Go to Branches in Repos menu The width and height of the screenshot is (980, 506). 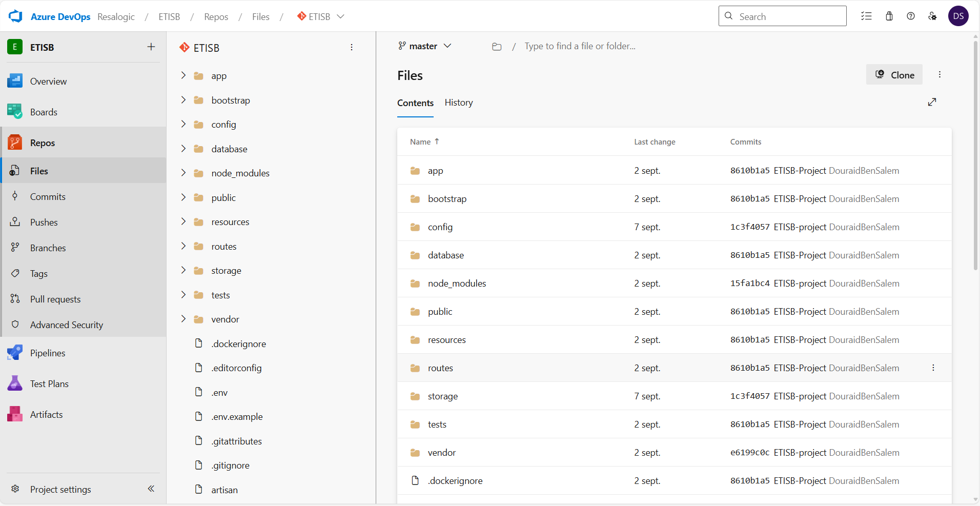[48, 248]
